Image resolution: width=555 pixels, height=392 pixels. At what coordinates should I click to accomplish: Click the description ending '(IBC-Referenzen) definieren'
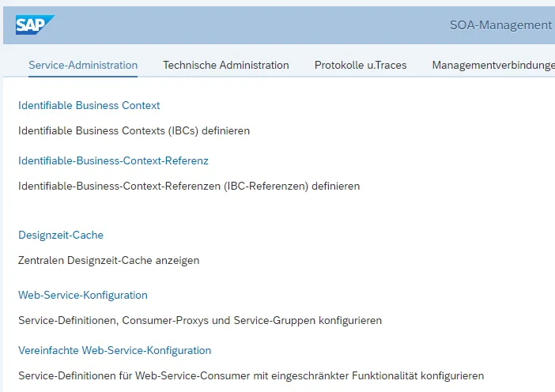coord(189,186)
